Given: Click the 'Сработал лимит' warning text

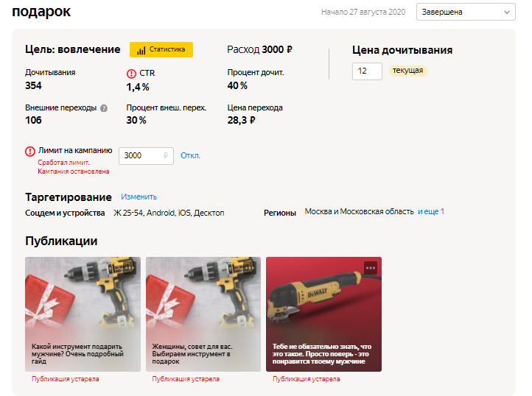Looking at the screenshot, I should pyautogui.click(x=63, y=163).
